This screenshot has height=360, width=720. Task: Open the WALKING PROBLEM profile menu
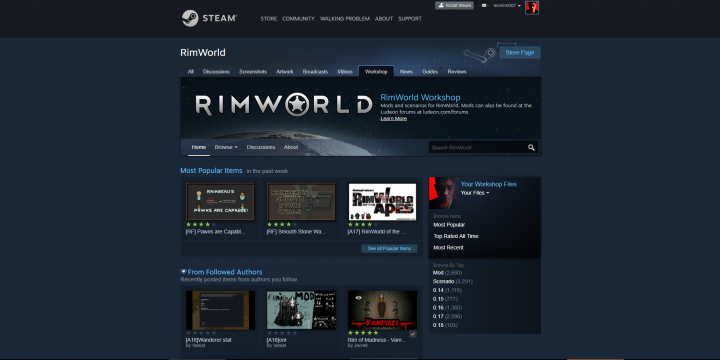click(x=345, y=19)
